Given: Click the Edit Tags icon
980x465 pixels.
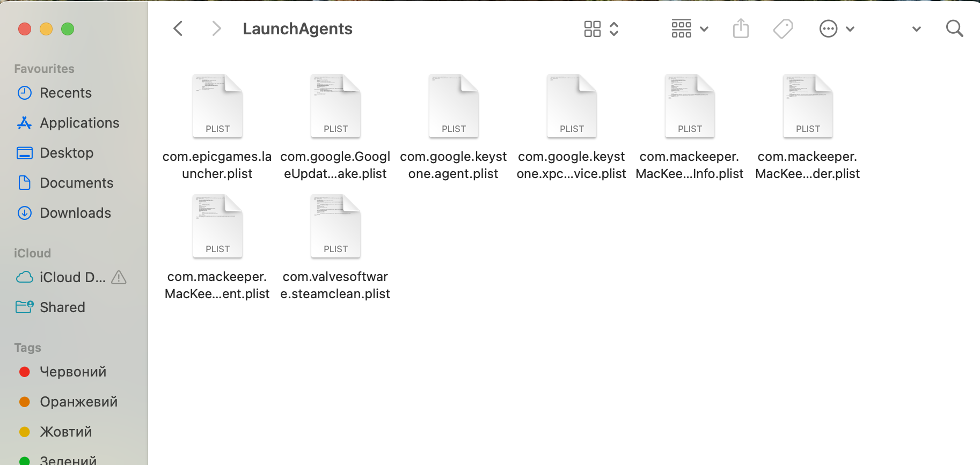Looking at the screenshot, I should 783,29.
